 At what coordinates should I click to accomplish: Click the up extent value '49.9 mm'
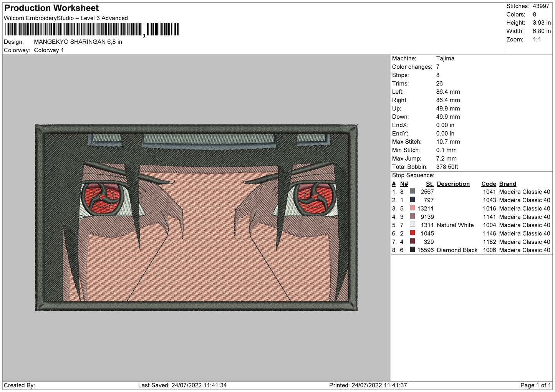pos(448,109)
